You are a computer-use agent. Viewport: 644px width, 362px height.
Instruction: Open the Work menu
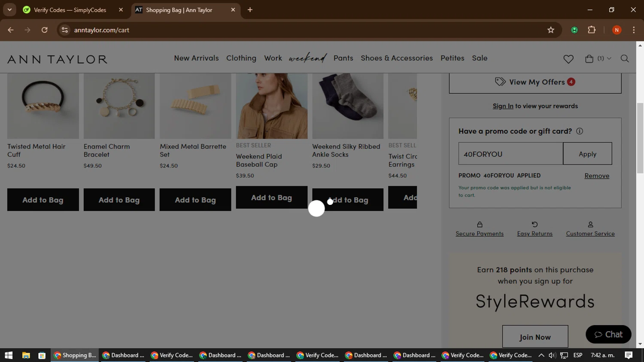[x=273, y=58]
